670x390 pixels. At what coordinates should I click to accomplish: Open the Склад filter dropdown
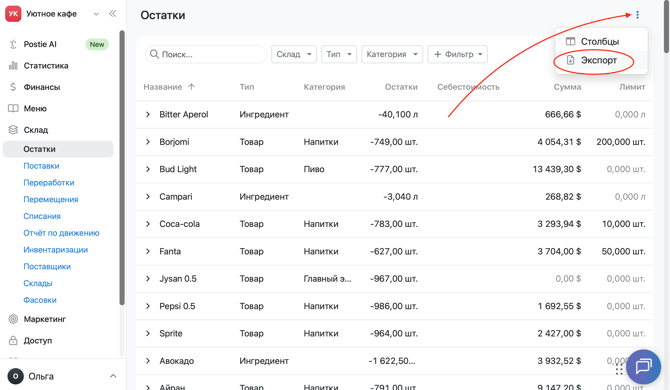(x=294, y=54)
